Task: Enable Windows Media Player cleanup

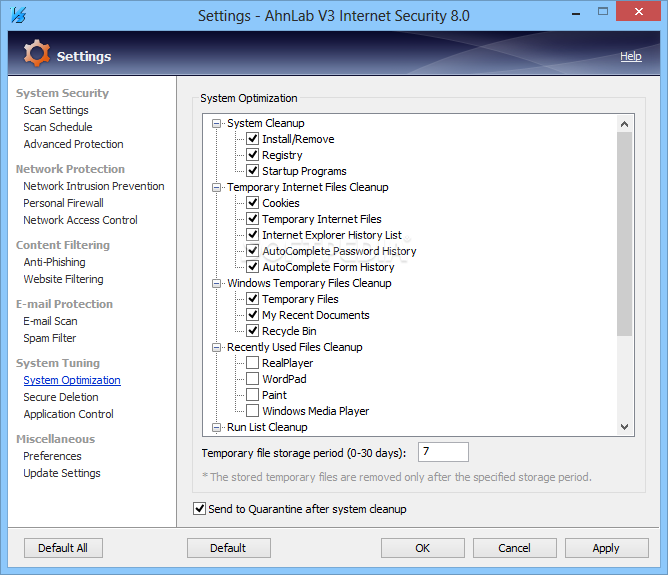Action: click(x=253, y=411)
